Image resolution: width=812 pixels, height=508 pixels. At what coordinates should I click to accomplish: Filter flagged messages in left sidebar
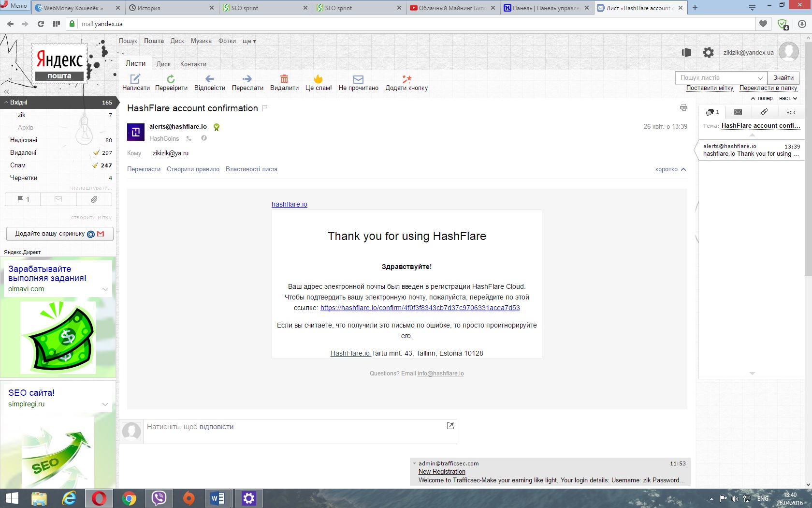pos(23,199)
